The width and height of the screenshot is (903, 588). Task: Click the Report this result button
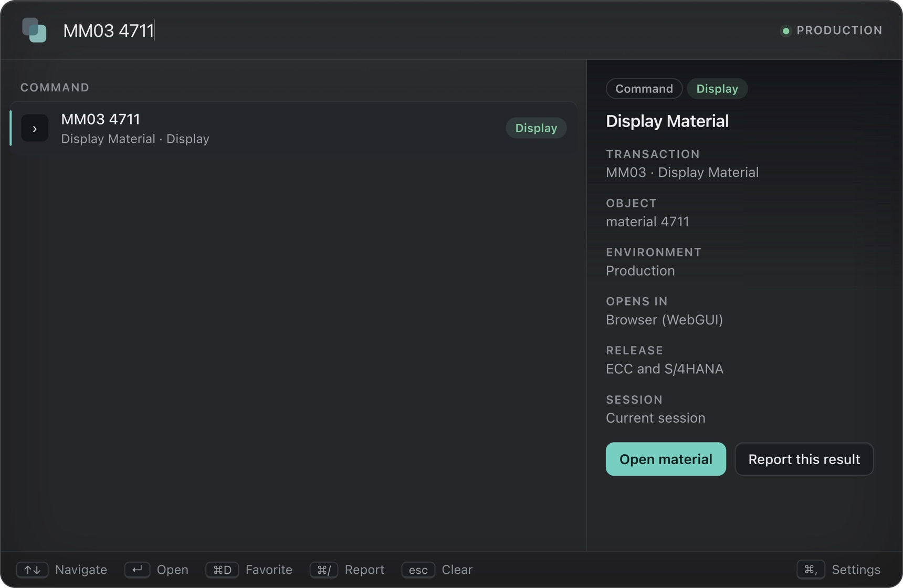point(804,459)
